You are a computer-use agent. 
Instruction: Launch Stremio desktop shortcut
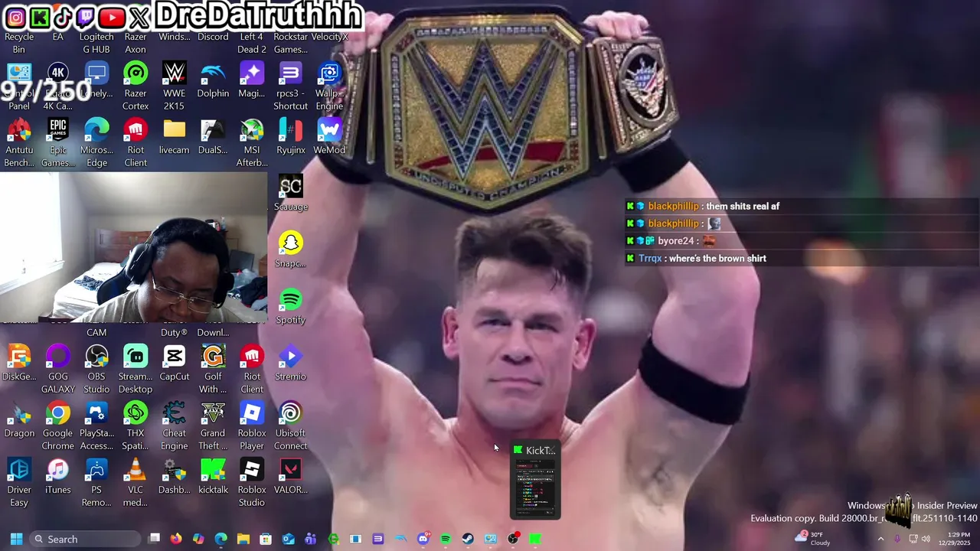coord(290,364)
